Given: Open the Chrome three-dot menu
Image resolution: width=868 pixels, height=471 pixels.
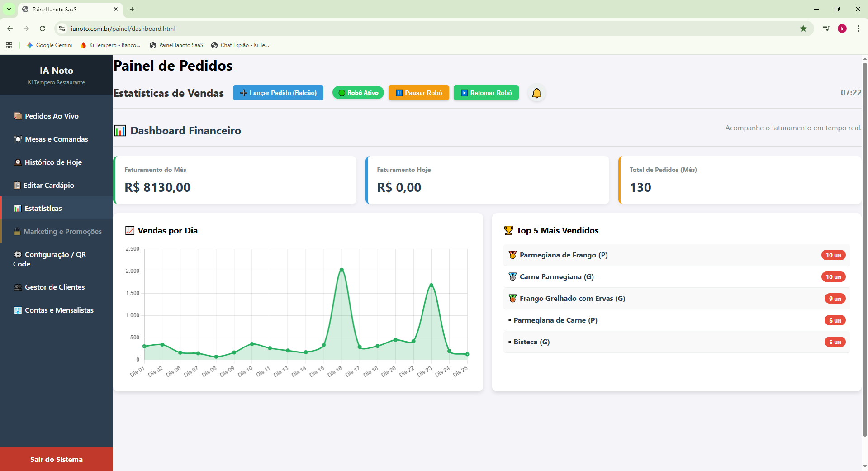Looking at the screenshot, I should (x=859, y=29).
